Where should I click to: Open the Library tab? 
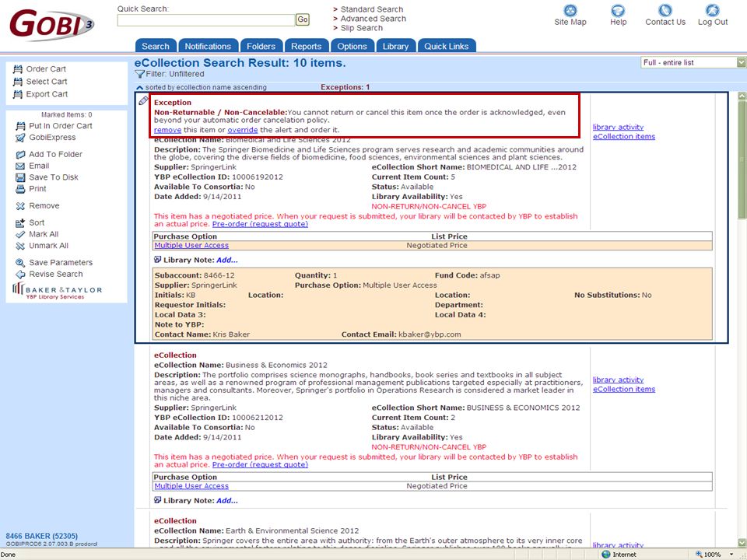(x=395, y=46)
